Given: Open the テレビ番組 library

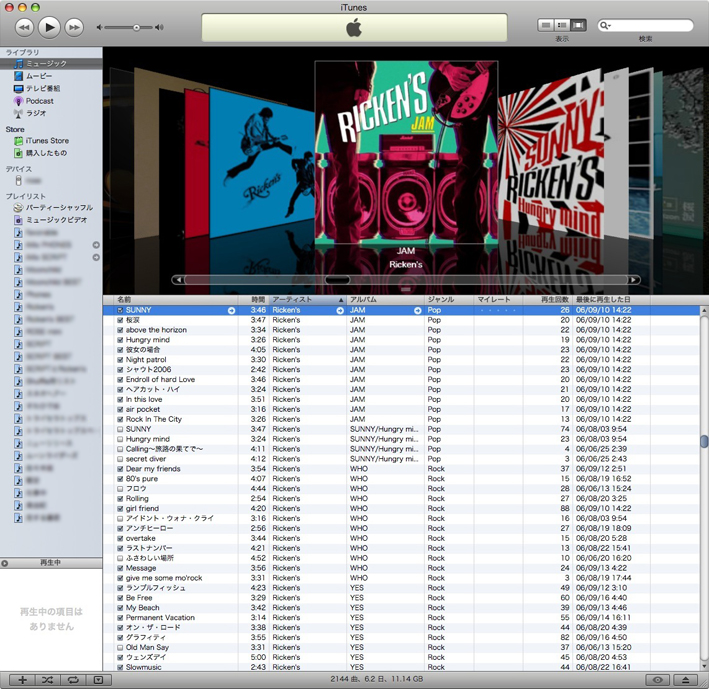Looking at the screenshot, I should [43, 88].
